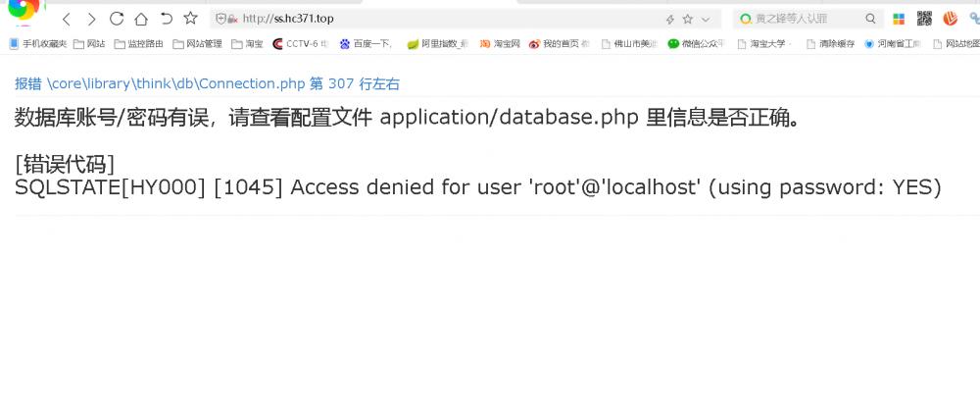Click the QR code icon in toolbar
The height and width of the screenshot is (415, 980).
pyautogui.click(x=924, y=19)
